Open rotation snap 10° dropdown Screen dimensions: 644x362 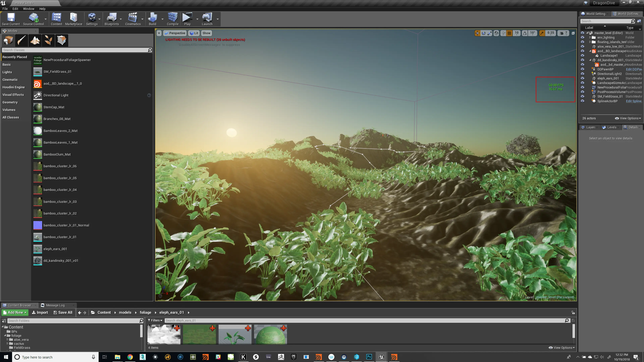(532, 33)
